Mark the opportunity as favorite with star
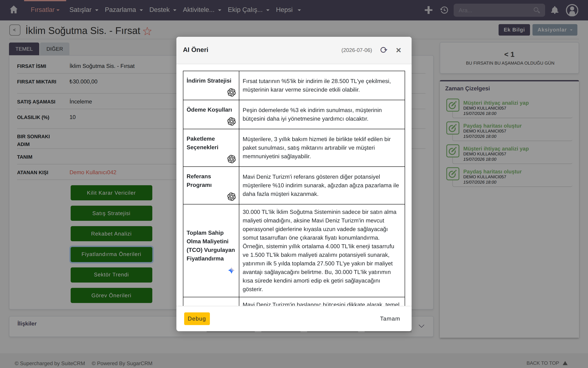Viewport: 588px width, 368px height. [x=147, y=31]
